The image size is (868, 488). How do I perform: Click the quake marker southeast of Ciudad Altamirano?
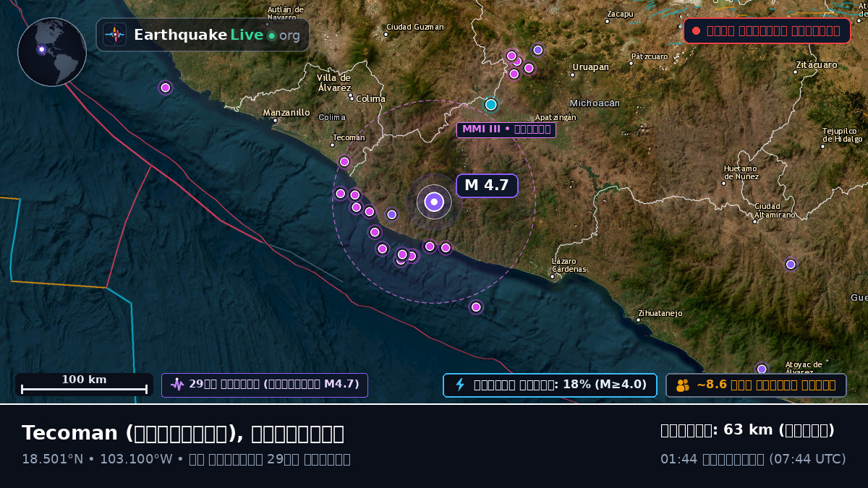(791, 265)
